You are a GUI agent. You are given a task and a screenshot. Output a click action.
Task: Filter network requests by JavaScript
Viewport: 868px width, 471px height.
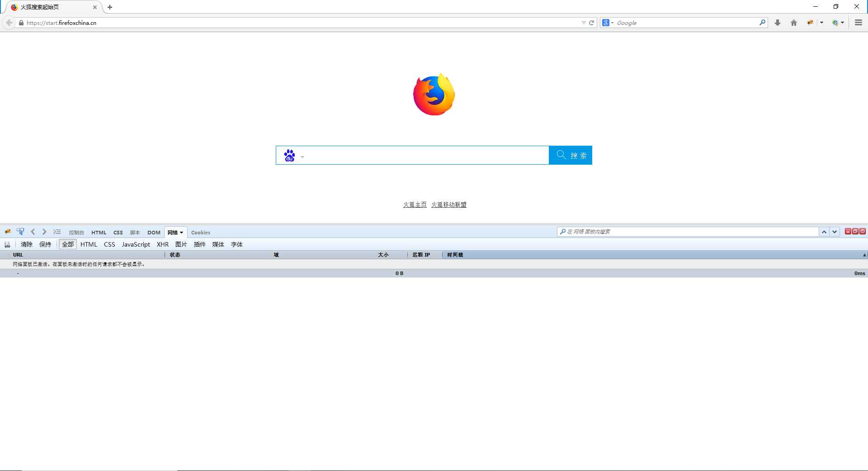(136, 244)
